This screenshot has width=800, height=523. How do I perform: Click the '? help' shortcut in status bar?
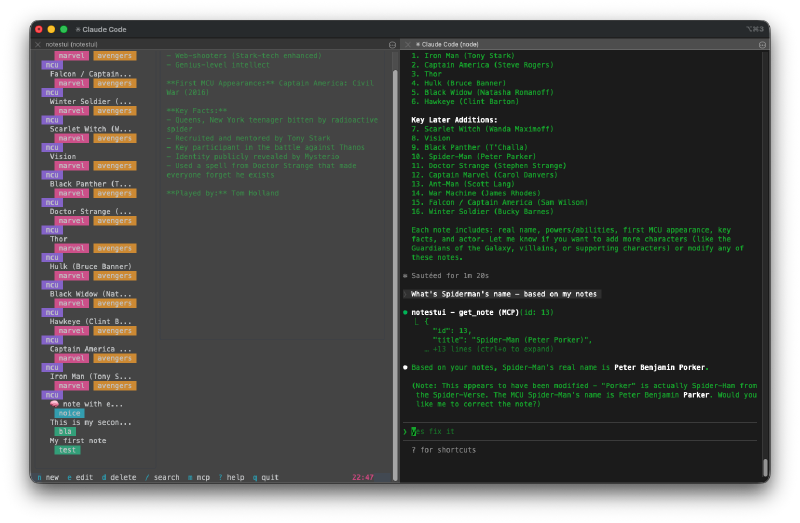[231, 478]
